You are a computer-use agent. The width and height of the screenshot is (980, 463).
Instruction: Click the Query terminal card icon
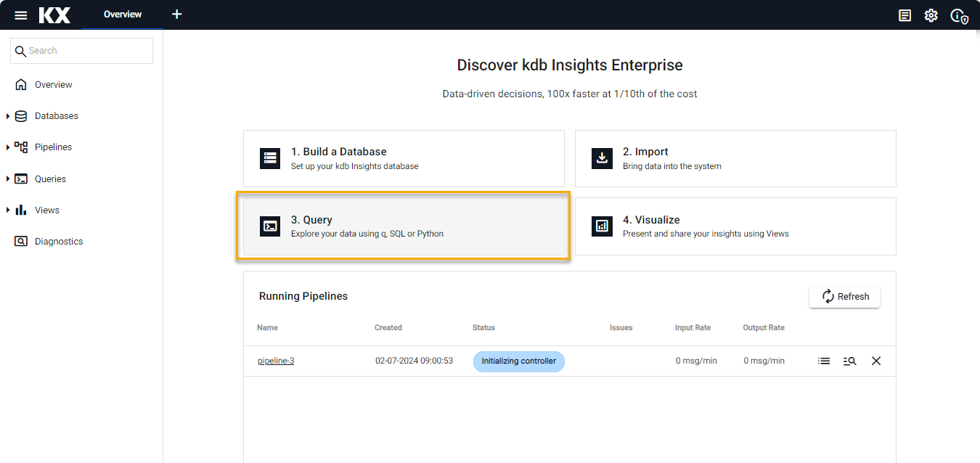coord(270,226)
